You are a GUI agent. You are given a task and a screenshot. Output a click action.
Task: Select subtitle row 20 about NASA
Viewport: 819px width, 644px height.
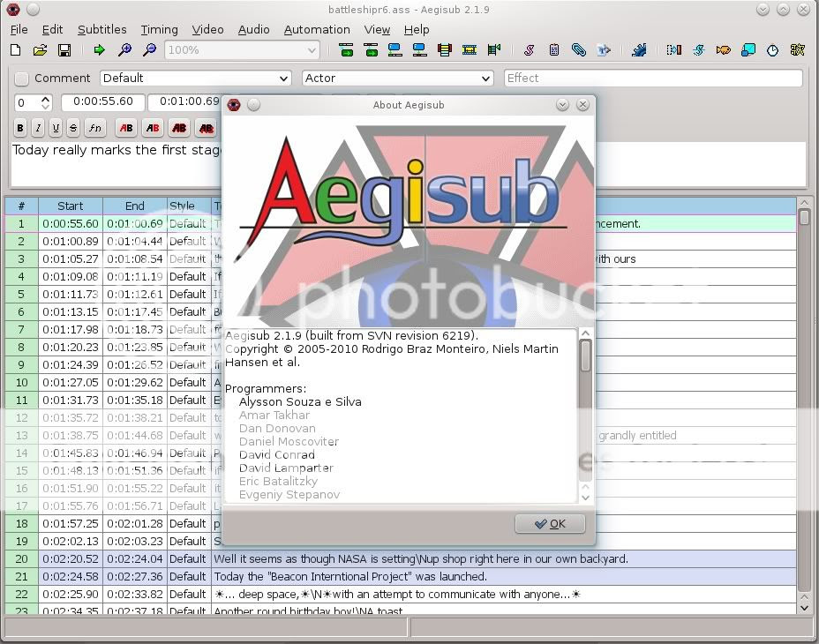[x=401, y=558]
